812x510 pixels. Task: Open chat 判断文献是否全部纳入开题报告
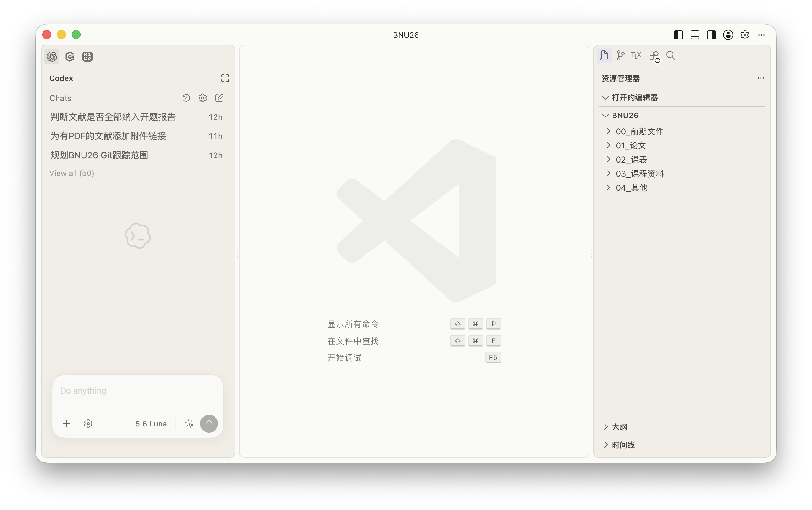coord(137,117)
